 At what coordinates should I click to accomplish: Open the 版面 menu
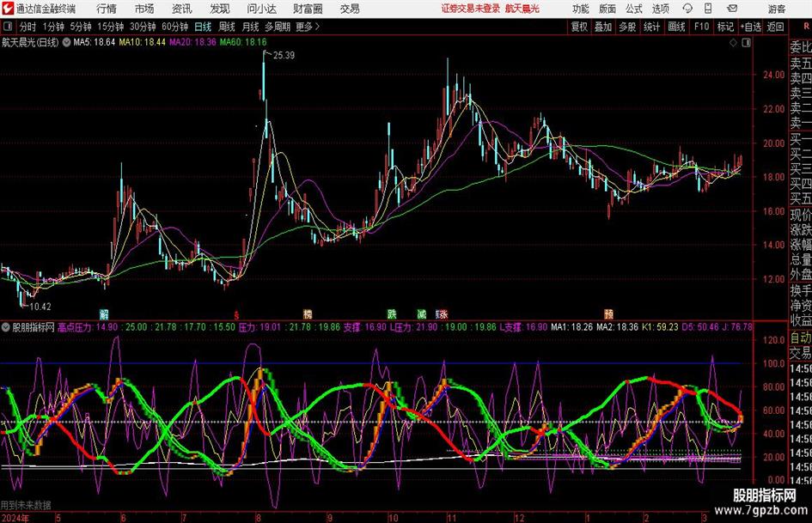(607, 9)
